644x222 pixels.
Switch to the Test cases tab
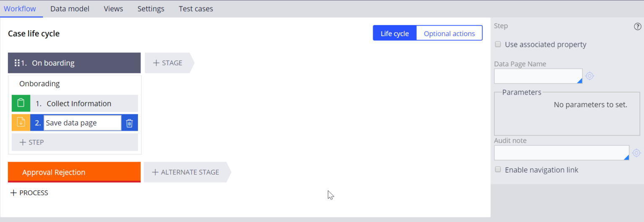[x=196, y=9]
